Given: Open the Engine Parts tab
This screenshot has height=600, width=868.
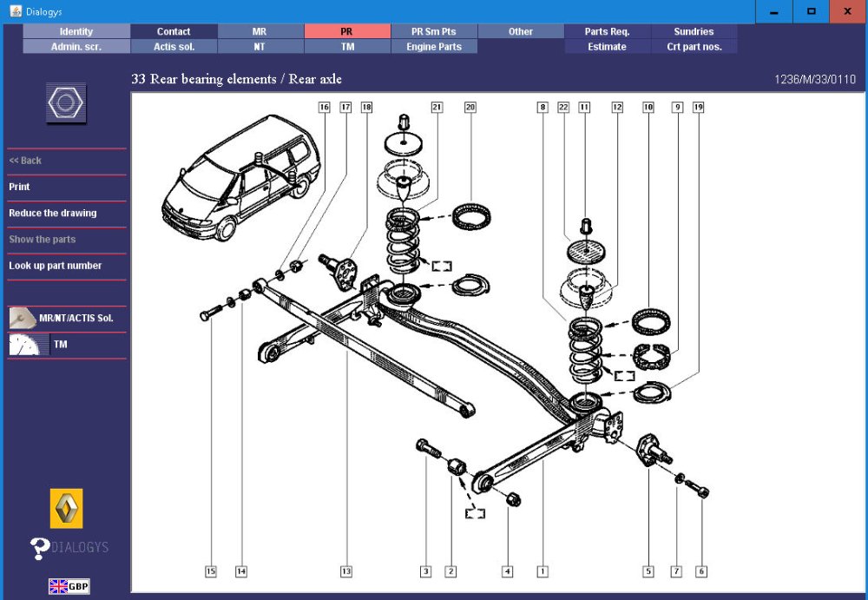Looking at the screenshot, I should click(x=433, y=47).
